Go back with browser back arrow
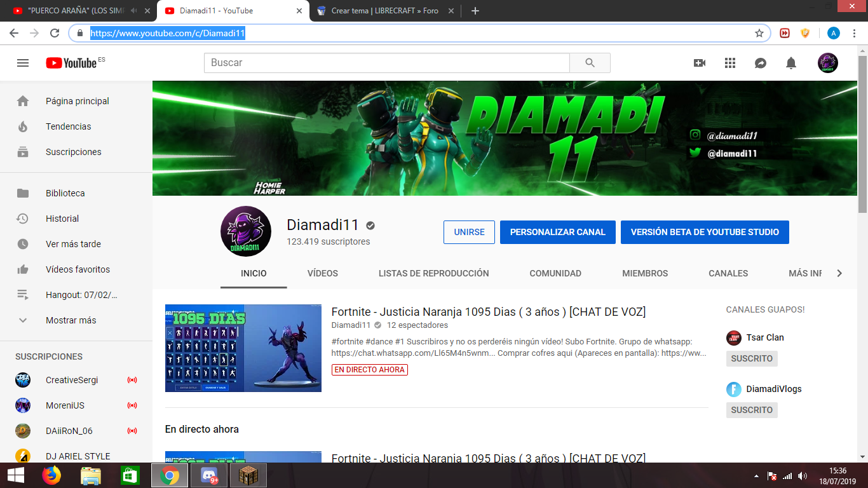The height and width of the screenshot is (488, 868). pyautogui.click(x=15, y=33)
